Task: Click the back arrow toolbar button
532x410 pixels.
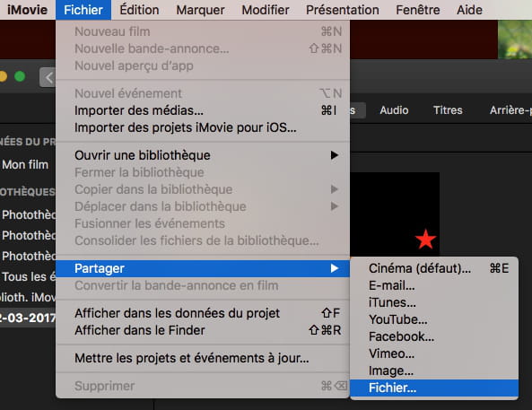Action: 48,77
